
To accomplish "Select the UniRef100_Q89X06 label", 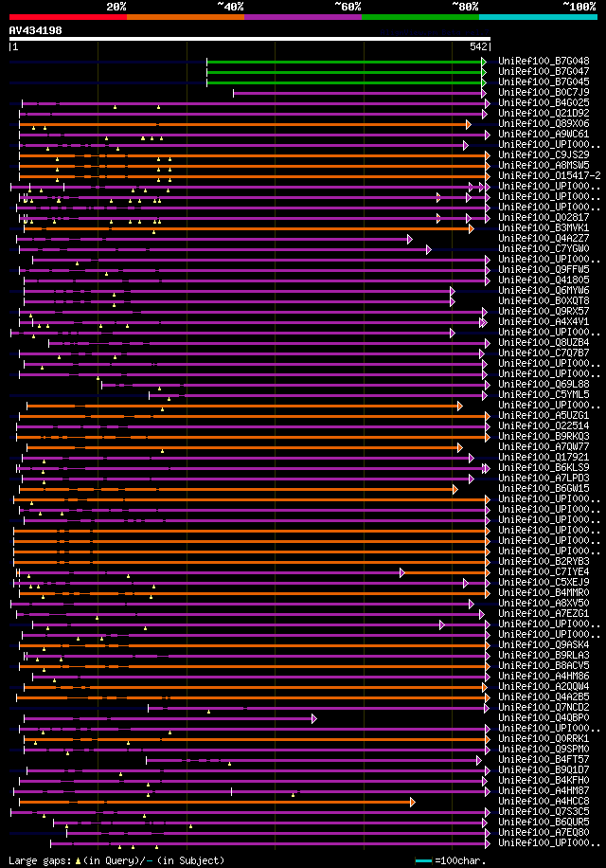I will (544, 123).
